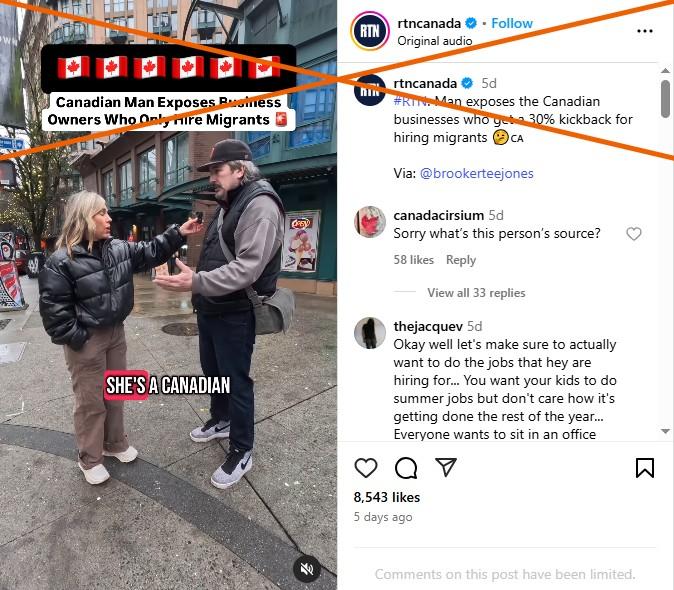
Task: Save post with bookmark icon
Action: click(645, 468)
